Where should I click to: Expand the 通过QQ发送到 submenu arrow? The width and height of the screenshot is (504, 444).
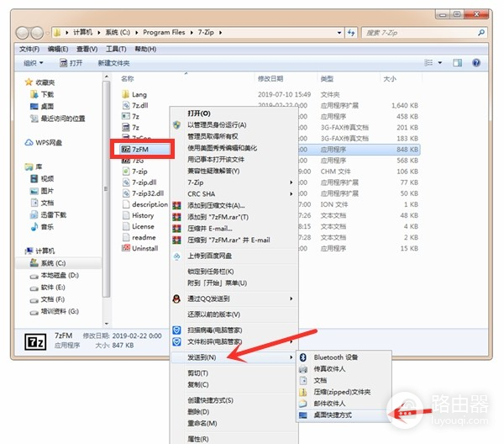point(291,299)
